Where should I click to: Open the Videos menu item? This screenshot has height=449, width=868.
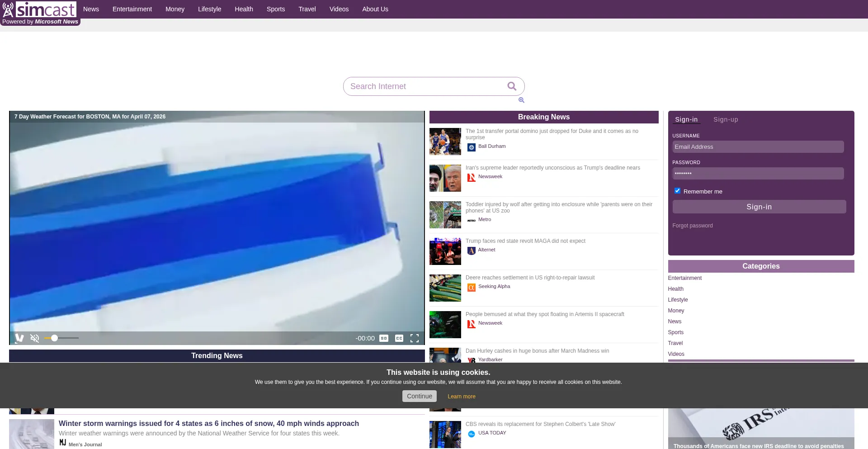coord(339,9)
